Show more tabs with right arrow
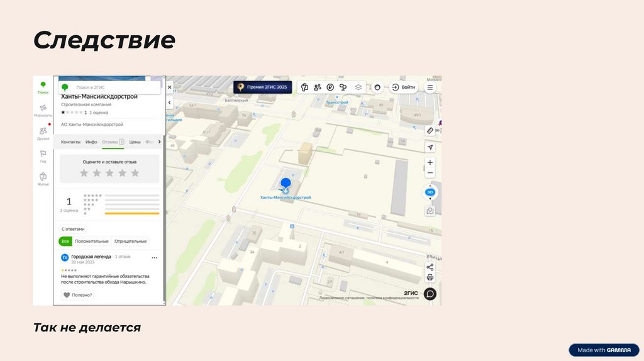The image size is (644, 361). click(x=159, y=142)
